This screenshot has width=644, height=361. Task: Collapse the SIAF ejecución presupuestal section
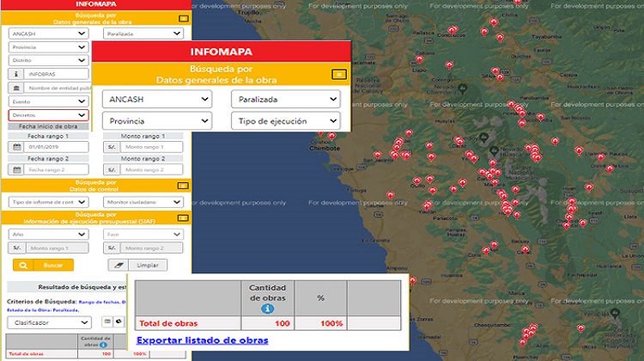(183, 218)
